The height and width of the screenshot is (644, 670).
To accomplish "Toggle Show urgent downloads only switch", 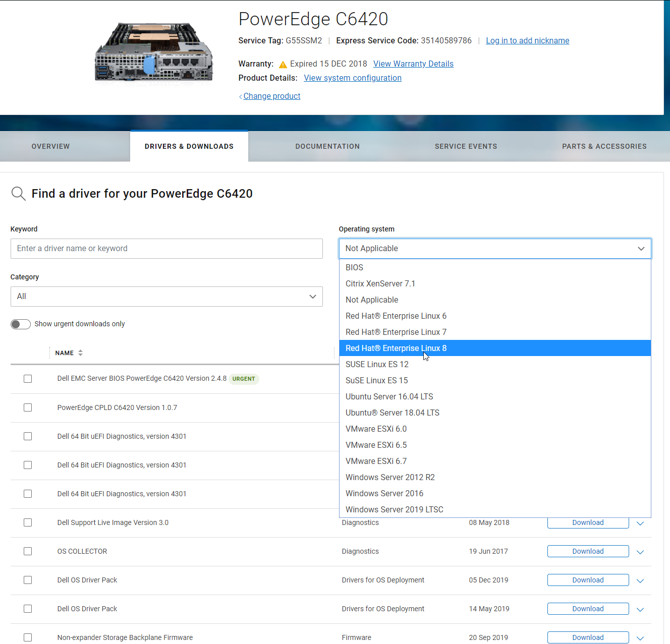I will pyautogui.click(x=21, y=324).
